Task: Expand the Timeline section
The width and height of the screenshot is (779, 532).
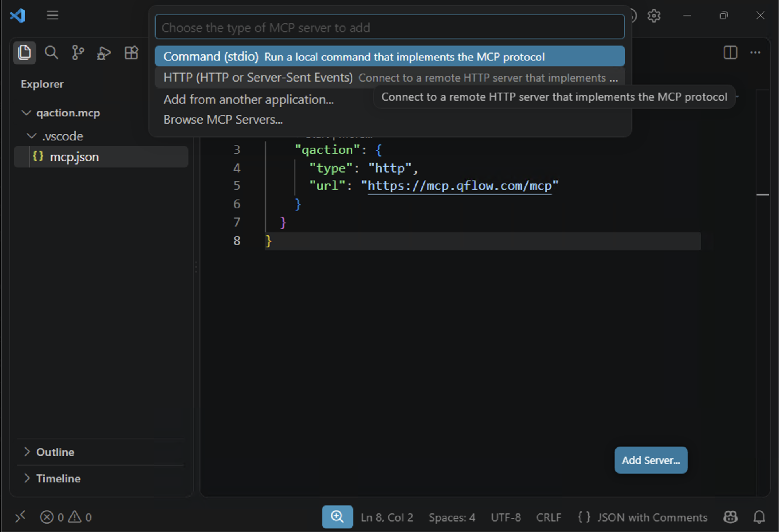Action: 52,478
